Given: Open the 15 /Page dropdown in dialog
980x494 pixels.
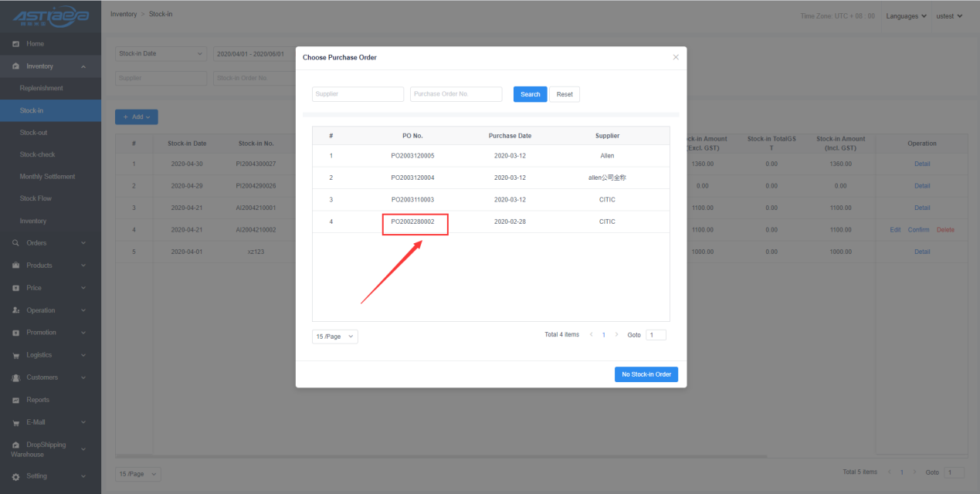Looking at the screenshot, I should 334,337.
